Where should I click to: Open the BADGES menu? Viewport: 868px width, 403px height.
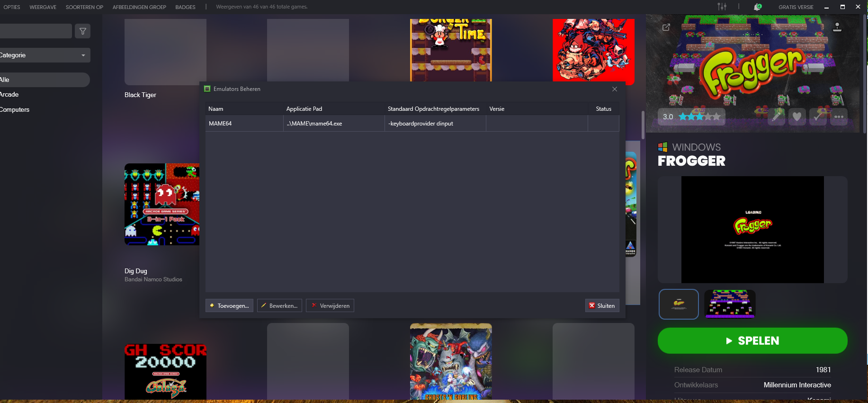tap(185, 7)
